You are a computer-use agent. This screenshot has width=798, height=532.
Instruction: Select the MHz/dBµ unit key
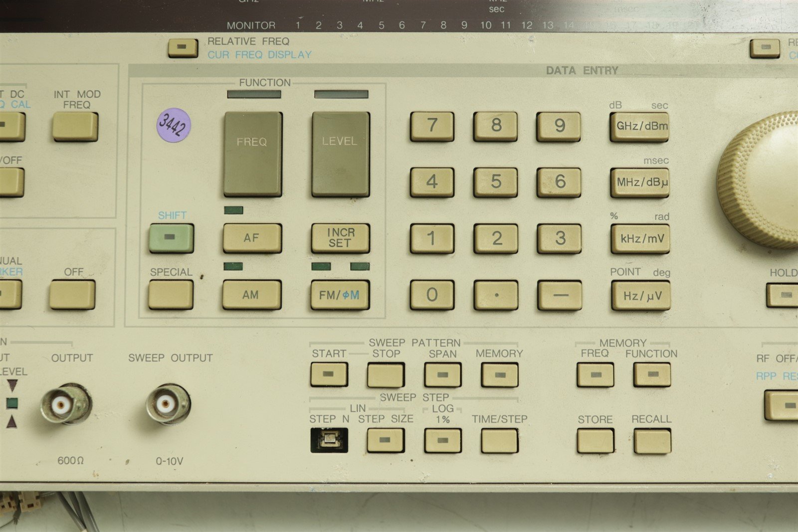640,182
